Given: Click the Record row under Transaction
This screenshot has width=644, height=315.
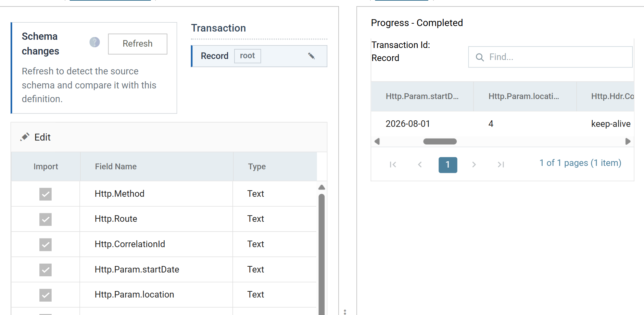Looking at the screenshot, I should [x=259, y=56].
